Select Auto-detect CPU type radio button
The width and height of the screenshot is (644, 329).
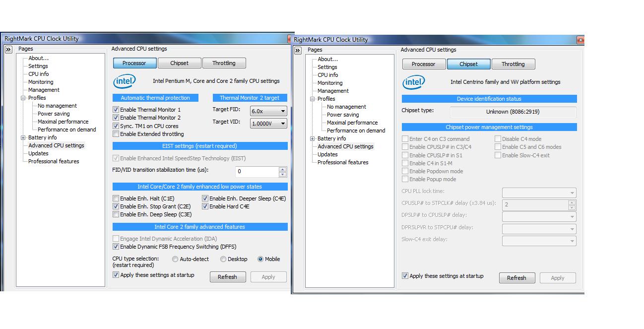(x=175, y=259)
